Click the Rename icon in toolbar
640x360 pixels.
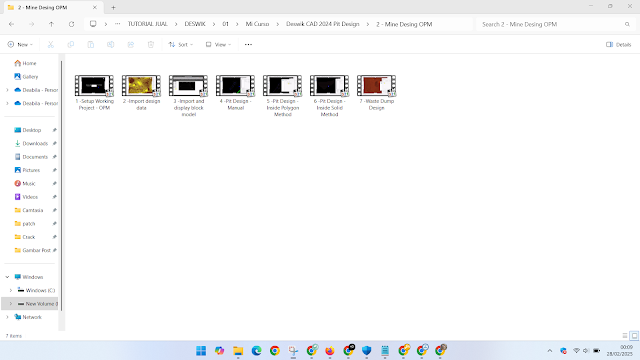tap(111, 44)
